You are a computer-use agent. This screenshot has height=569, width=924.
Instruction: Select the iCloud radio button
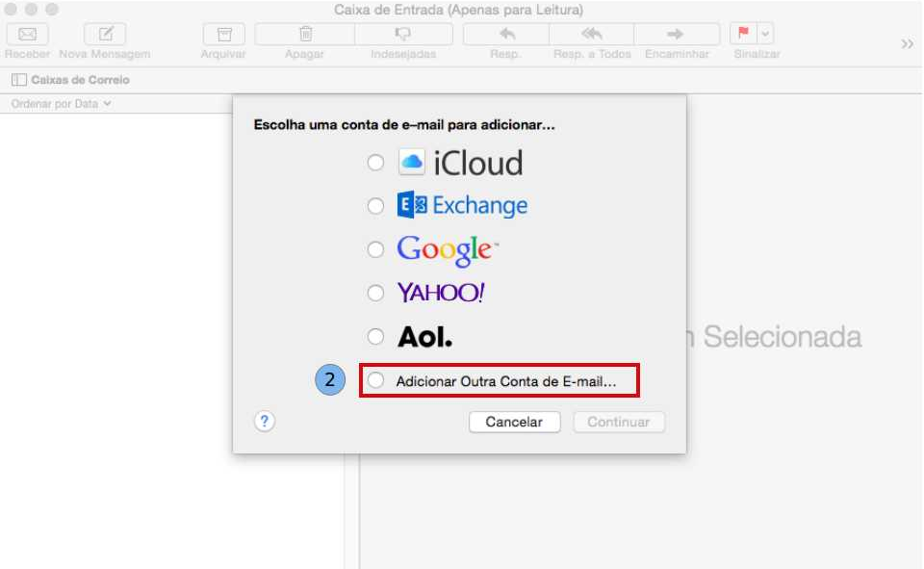[x=375, y=163]
